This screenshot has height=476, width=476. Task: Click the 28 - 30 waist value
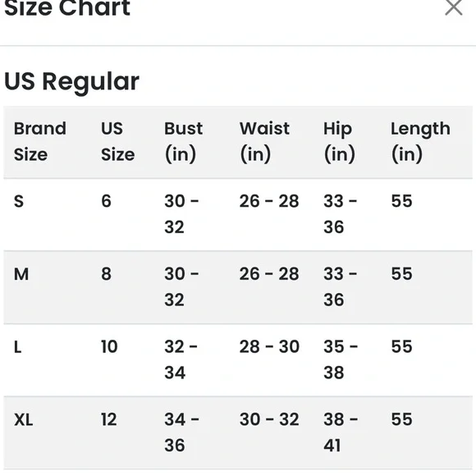(x=269, y=346)
